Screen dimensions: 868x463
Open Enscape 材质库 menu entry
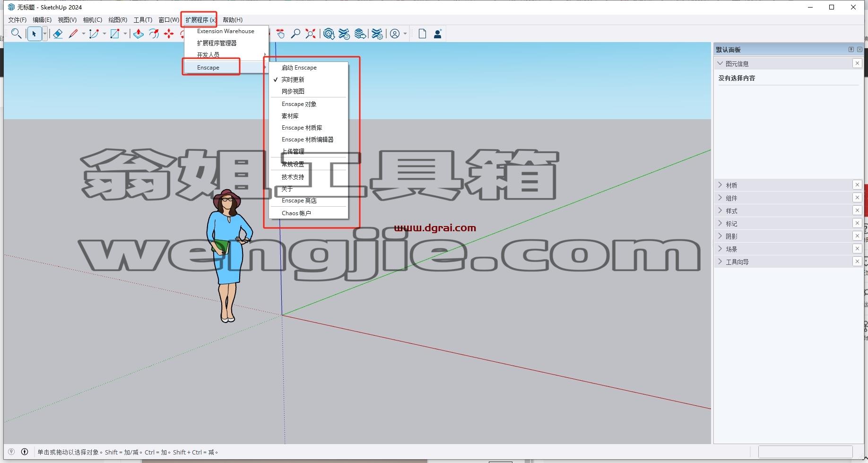click(309, 128)
